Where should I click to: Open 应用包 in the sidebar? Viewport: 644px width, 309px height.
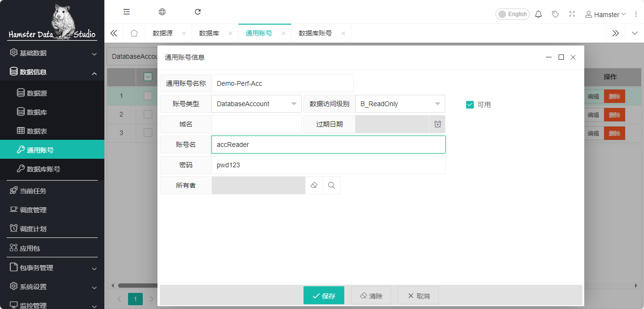(x=52, y=248)
